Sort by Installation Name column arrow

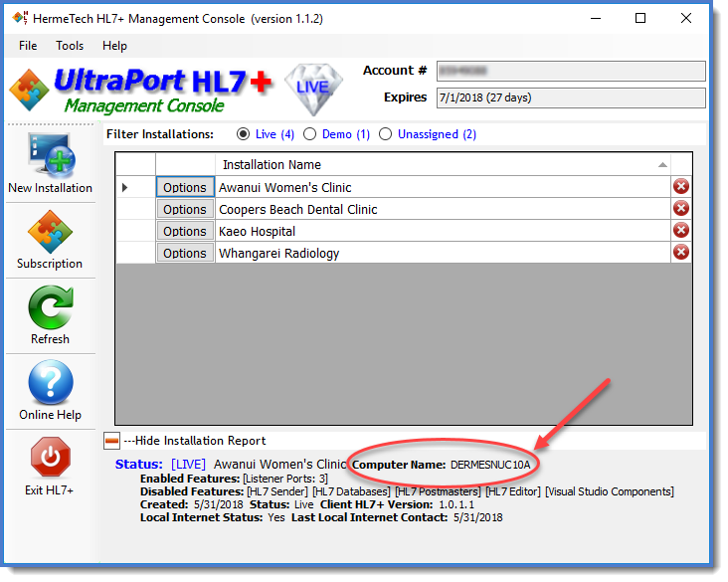(662, 165)
